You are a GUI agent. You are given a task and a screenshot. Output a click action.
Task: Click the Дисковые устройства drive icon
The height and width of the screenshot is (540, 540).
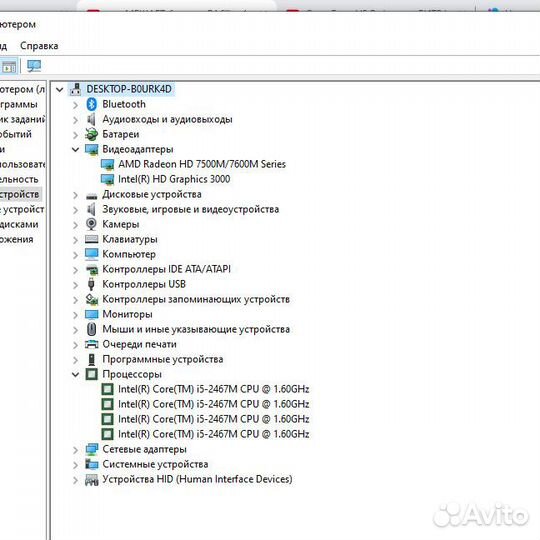pos(91,196)
